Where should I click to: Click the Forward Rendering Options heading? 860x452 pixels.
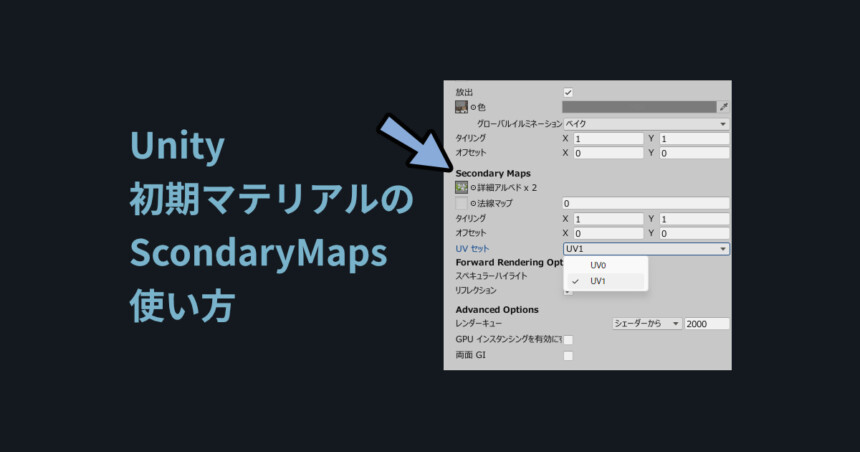(509, 262)
